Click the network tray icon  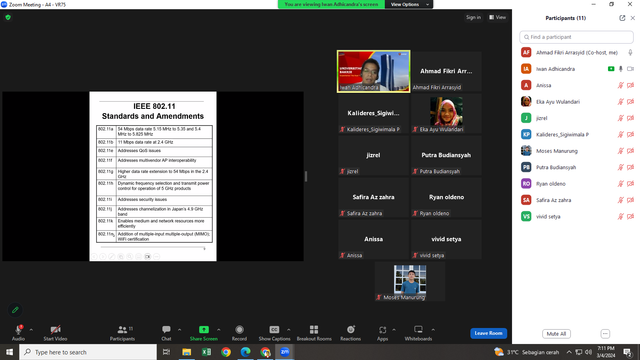click(x=579, y=352)
